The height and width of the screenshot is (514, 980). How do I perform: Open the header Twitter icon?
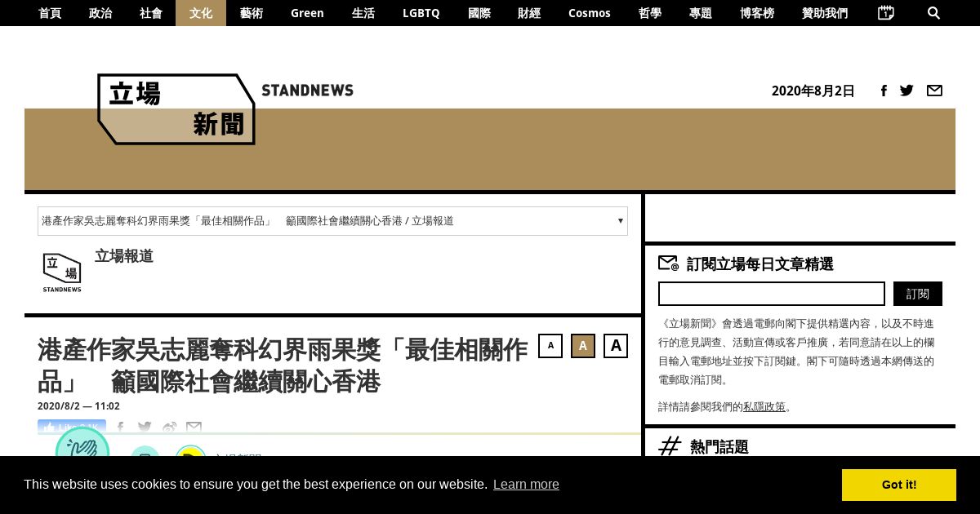click(x=906, y=91)
